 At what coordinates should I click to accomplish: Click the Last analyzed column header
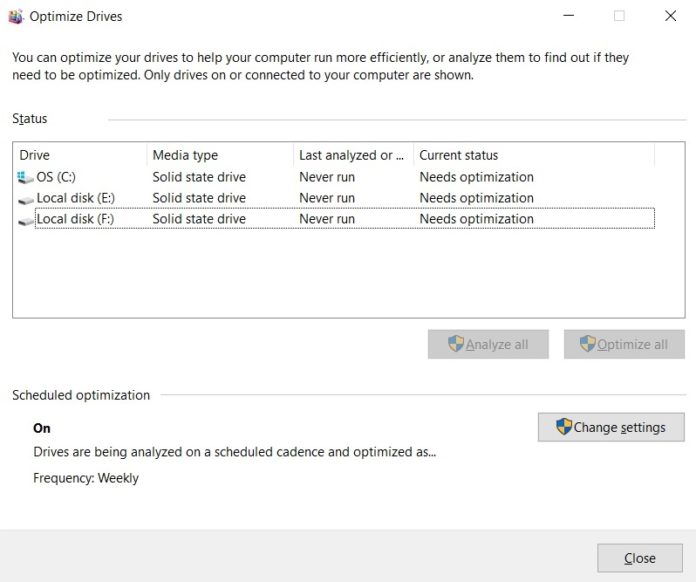pyautogui.click(x=352, y=155)
